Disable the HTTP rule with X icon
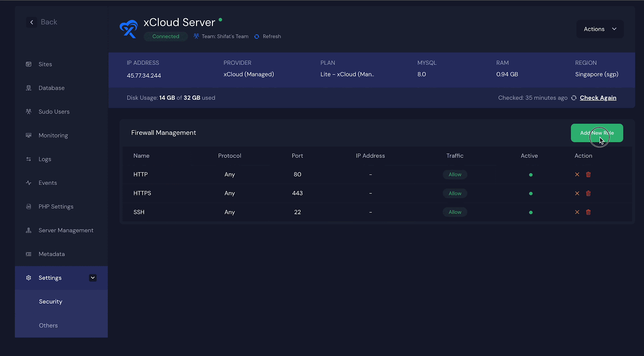This screenshot has width=644, height=356. pyautogui.click(x=577, y=174)
